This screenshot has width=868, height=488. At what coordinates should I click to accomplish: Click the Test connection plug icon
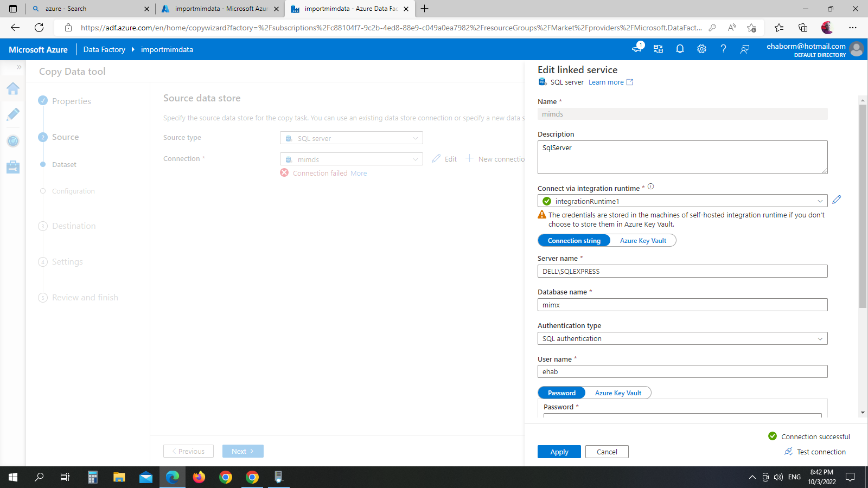pyautogui.click(x=789, y=451)
